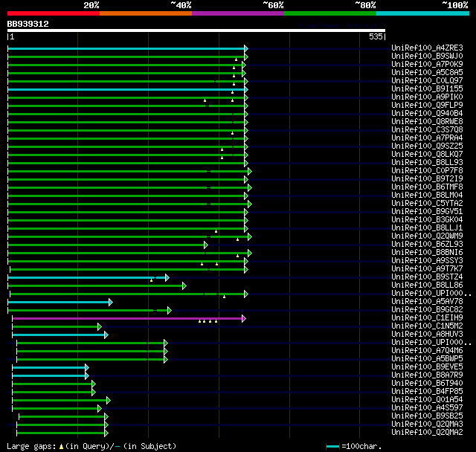Image resolution: width=476 pixels, height=452 pixels.
Task: Click label UniRef100_C1N5M2
Action: [x=427, y=326]
